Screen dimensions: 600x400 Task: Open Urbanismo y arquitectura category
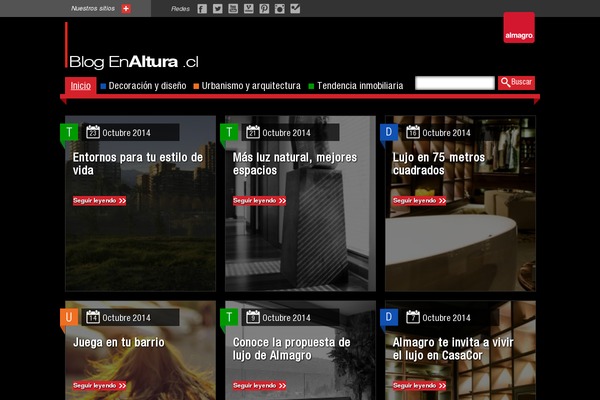tap(247, 86)
